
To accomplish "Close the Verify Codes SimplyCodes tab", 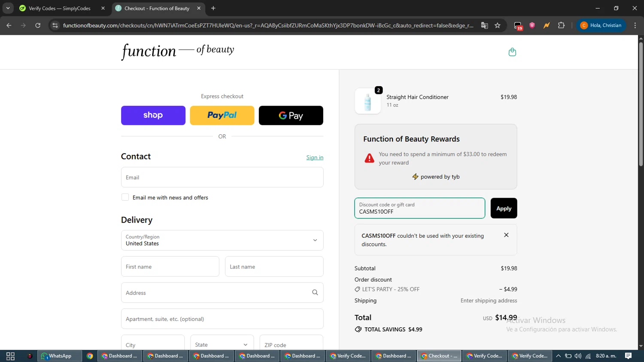I will 103,8.
